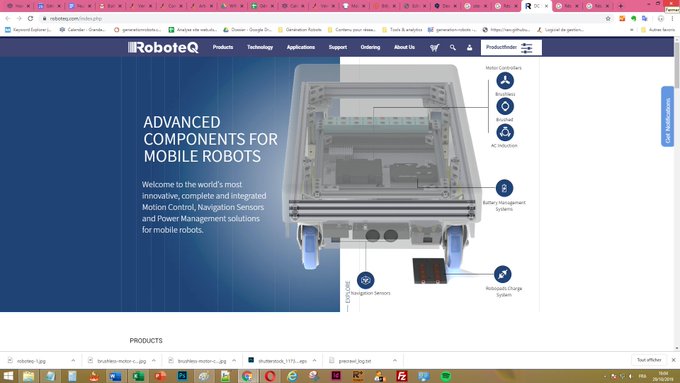Open InDesign from the taskbar
The height and width of the screenshot is (383, 680).
click(x=336, y=376)
